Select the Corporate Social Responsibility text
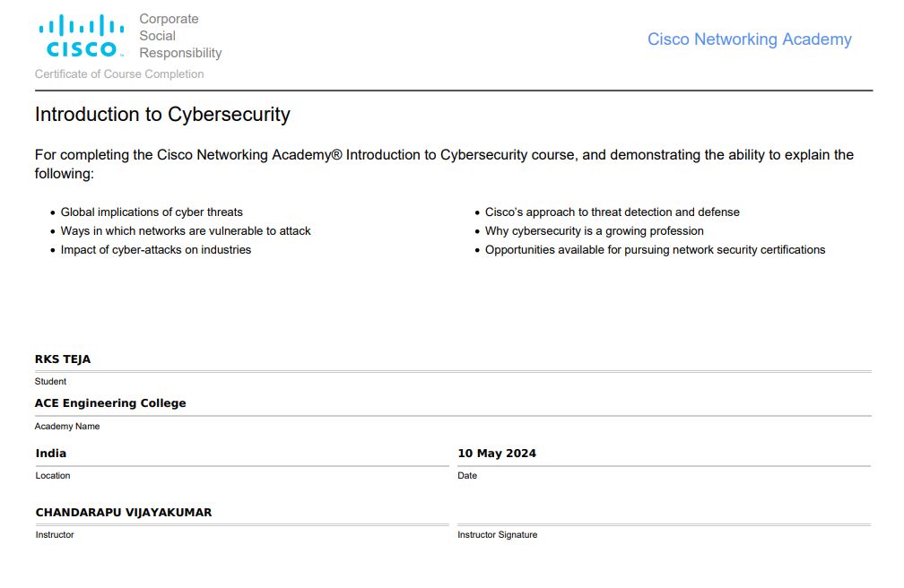 (180, 36)
